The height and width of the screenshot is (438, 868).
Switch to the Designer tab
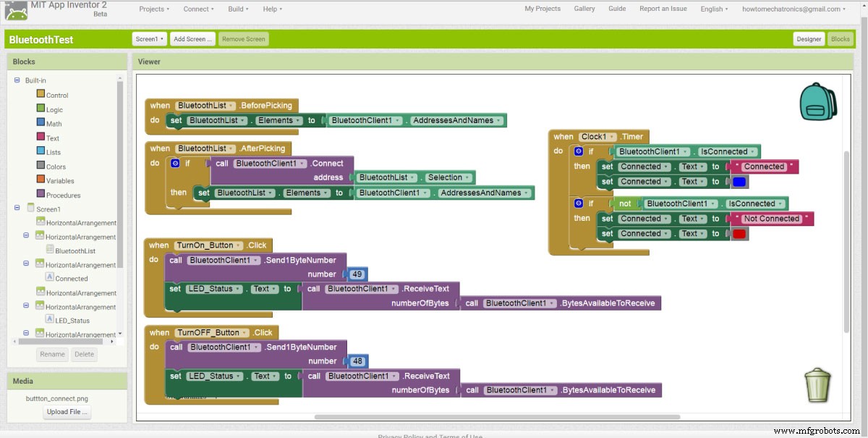click(x=808, y=39)
